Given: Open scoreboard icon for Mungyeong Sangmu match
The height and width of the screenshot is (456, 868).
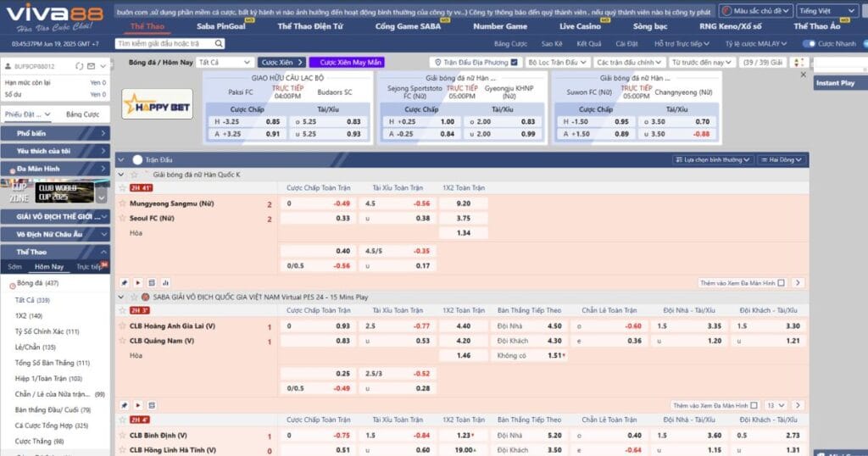Looking at the screenshot, I should click(152, 283).
